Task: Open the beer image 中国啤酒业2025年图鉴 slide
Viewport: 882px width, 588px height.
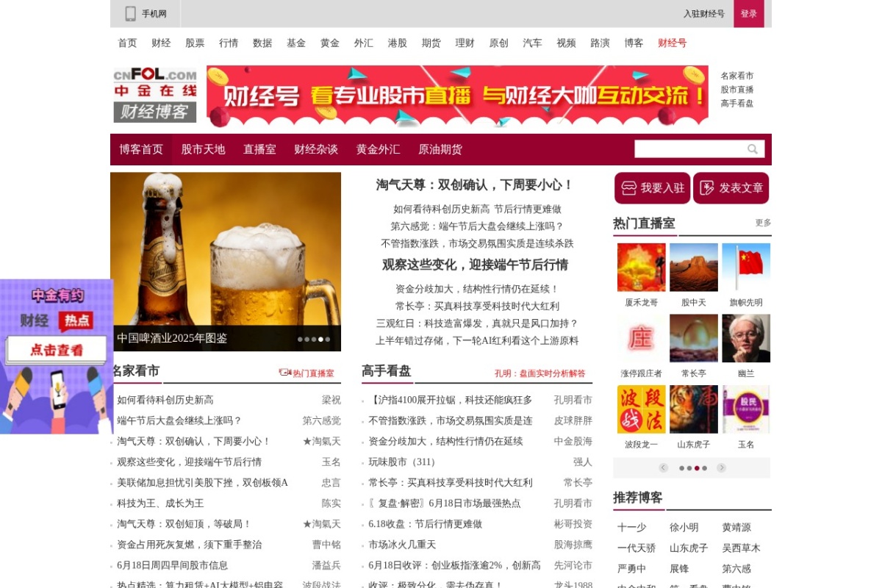Action: pyautogui.click(x=226, y=262)
